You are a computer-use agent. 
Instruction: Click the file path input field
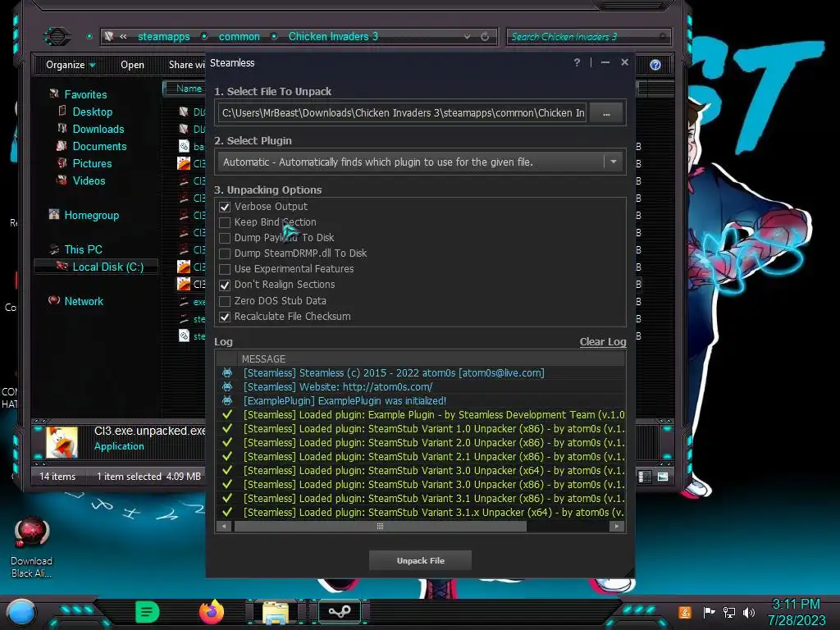click(x=402, y=113)
